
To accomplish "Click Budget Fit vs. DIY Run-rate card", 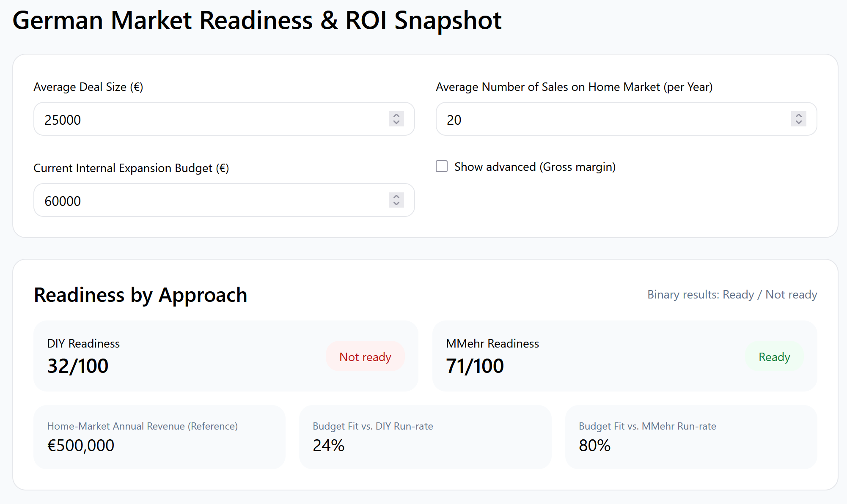I will (x=425, y=437).
